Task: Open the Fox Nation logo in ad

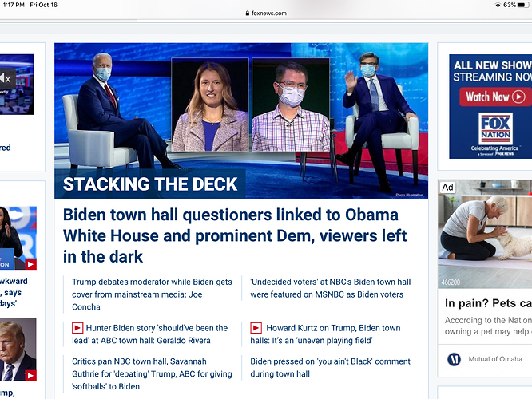Action: point(495,128)
